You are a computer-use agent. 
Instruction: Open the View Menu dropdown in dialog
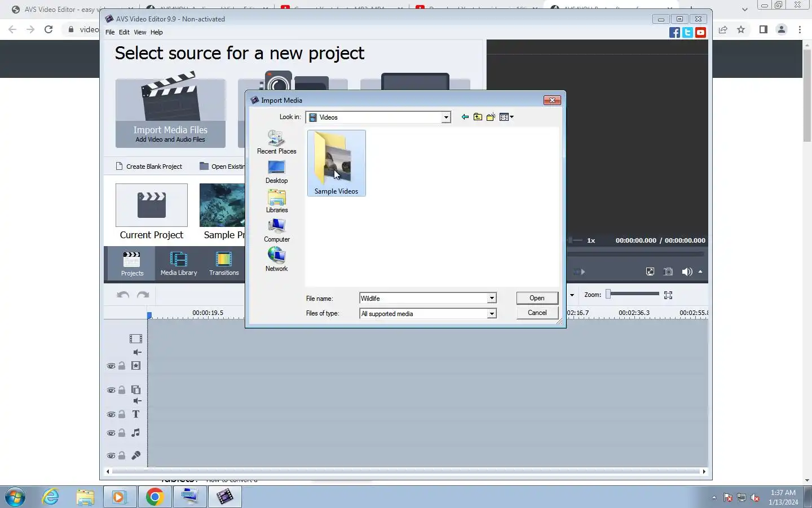click(x=506, y=117)
